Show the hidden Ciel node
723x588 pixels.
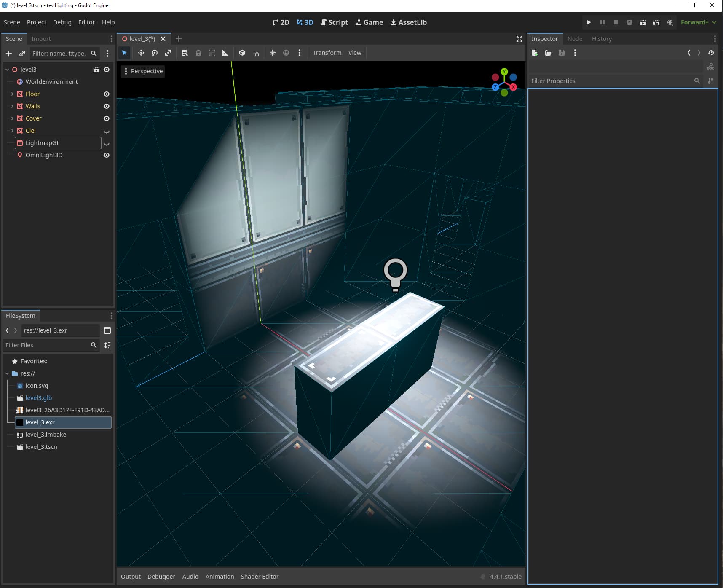(107, 131)
